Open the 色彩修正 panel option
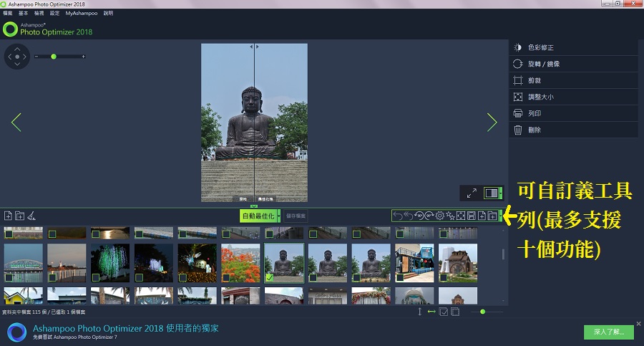The width and height of the screenshot is (644, 346). coord(573,47)
